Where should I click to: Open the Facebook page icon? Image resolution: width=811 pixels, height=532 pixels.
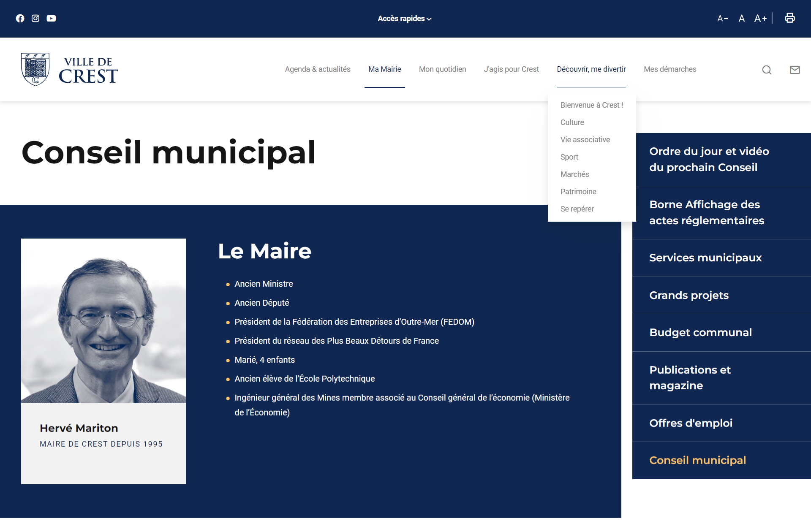20,18
